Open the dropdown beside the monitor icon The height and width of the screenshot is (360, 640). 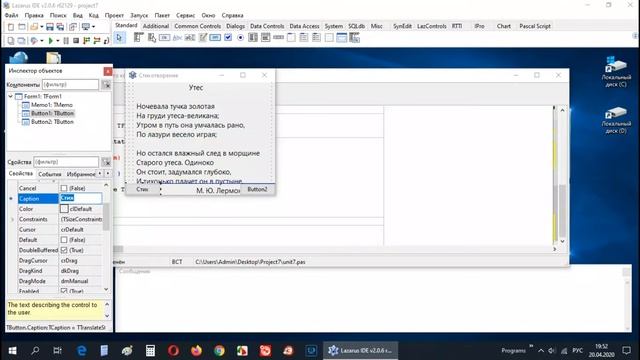tap(93, 27)
